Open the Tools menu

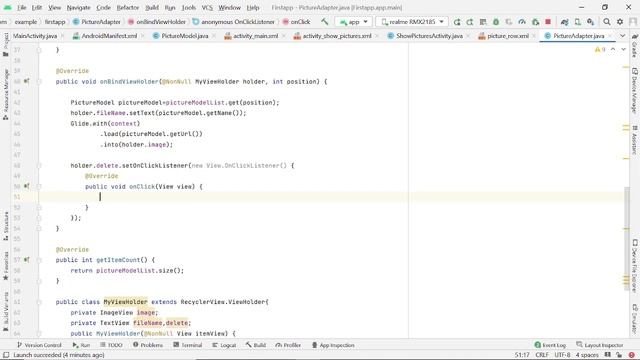[189, 7]
